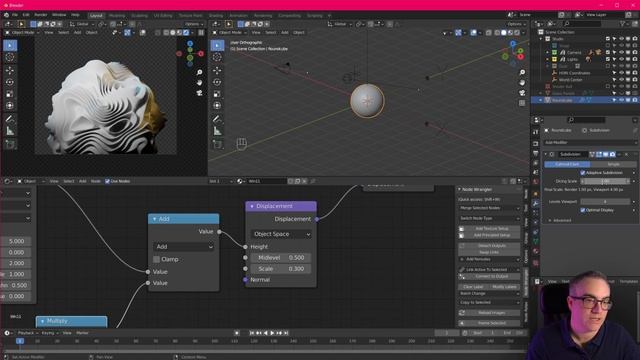
Task: Pick the Cursor tool in left viewport
Action: (10, 57)
